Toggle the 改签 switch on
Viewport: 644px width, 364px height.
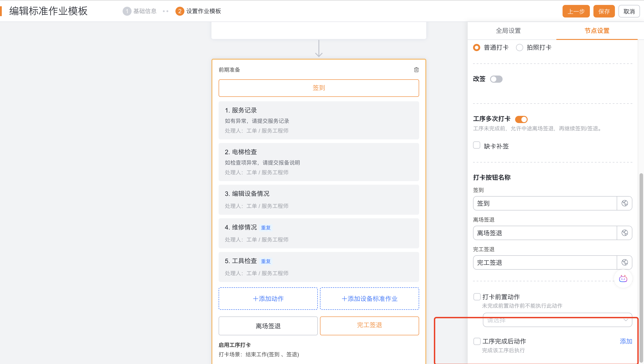(x=496, y=79)
